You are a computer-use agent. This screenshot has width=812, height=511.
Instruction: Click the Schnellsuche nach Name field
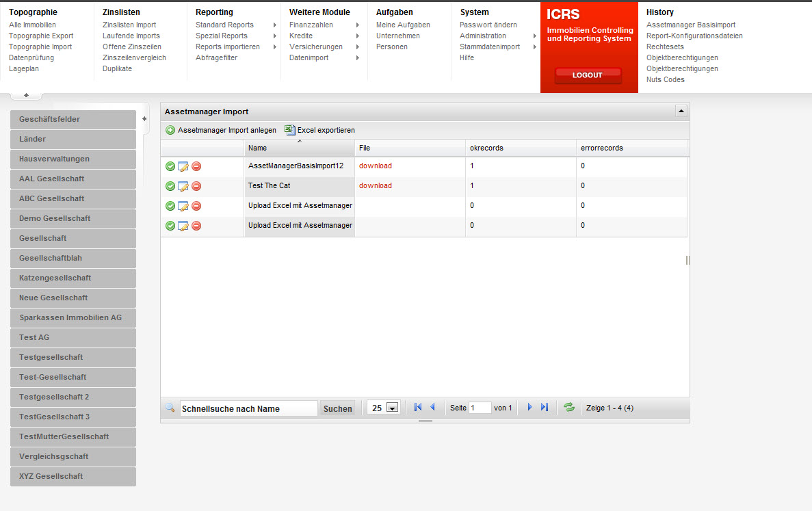coord(248,408)
